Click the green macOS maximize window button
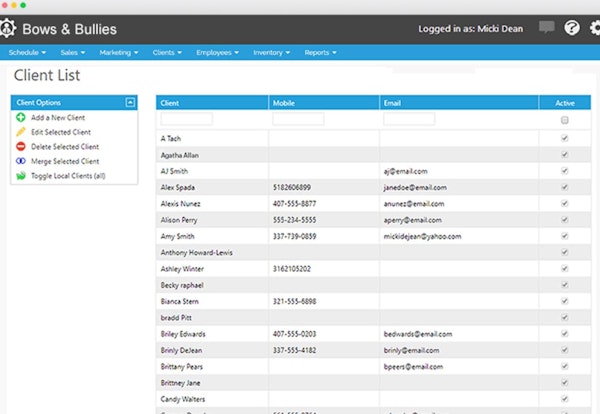The image size is (600, 414). click(x=23, y=5)
